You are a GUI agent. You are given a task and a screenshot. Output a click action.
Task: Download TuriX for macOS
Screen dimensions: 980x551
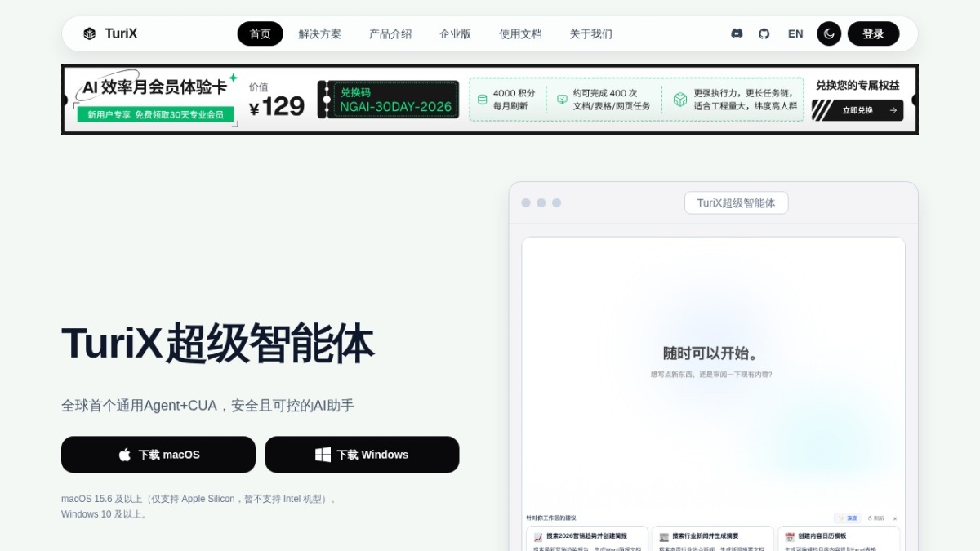(158, 455)
